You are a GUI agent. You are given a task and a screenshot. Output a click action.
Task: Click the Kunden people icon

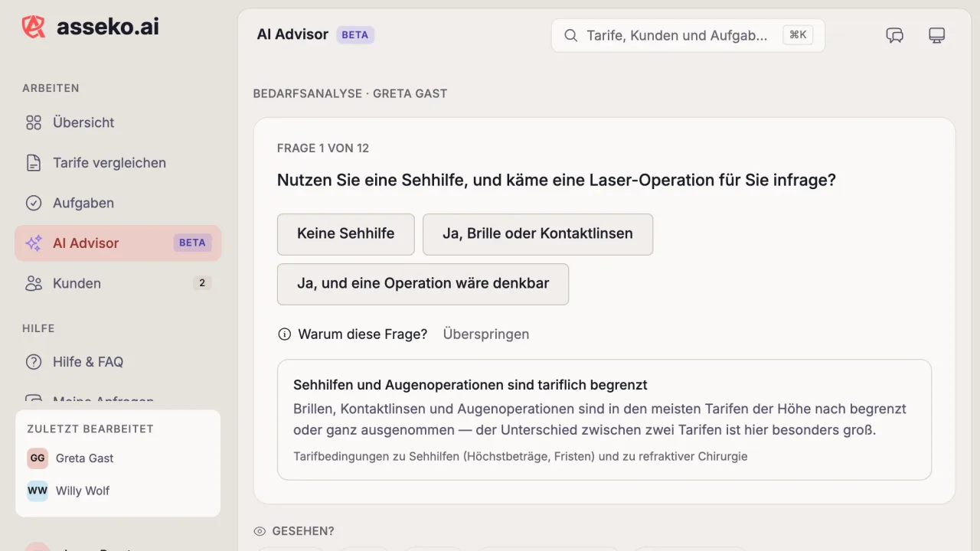34,283
